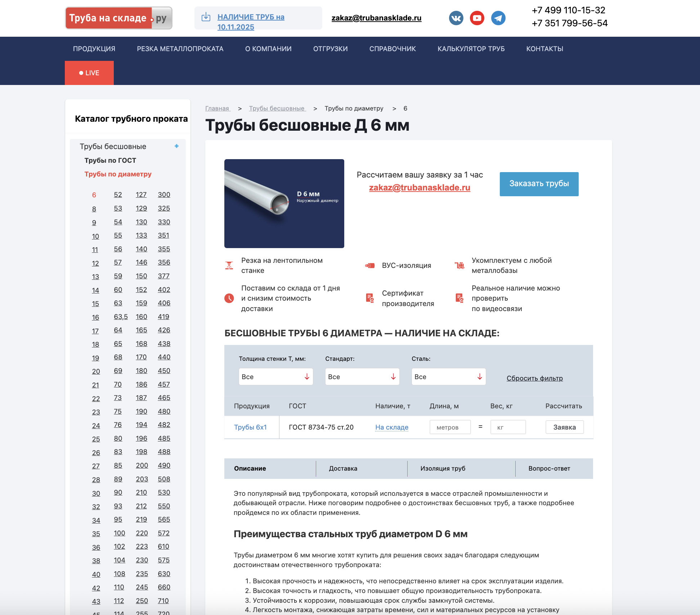Select diameter 57 in the catalog list
The width and height of the screenshot is (700, 615).
coord(118,262)
